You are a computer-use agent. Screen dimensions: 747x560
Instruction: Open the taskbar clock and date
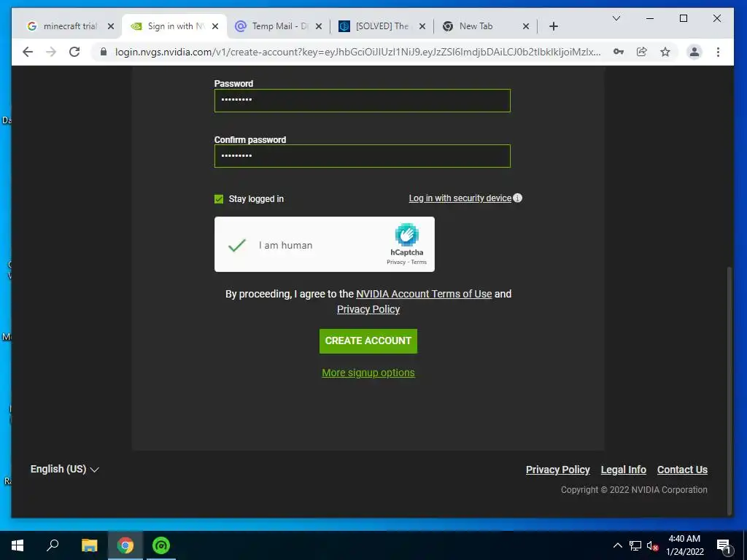[x=684, y=545]
